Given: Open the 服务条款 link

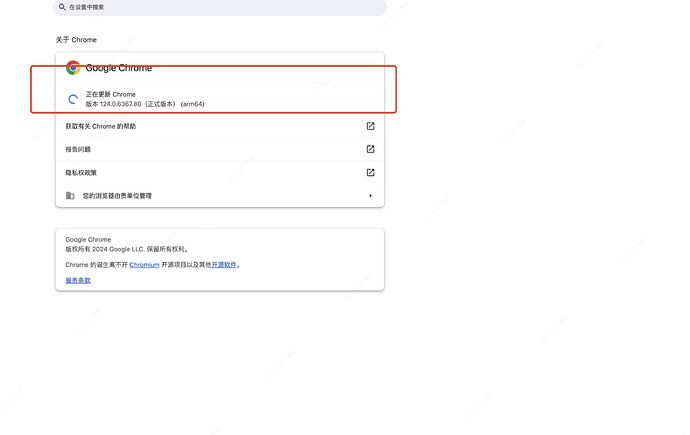Looking at the screenshot, I should (x=78, y=280).
